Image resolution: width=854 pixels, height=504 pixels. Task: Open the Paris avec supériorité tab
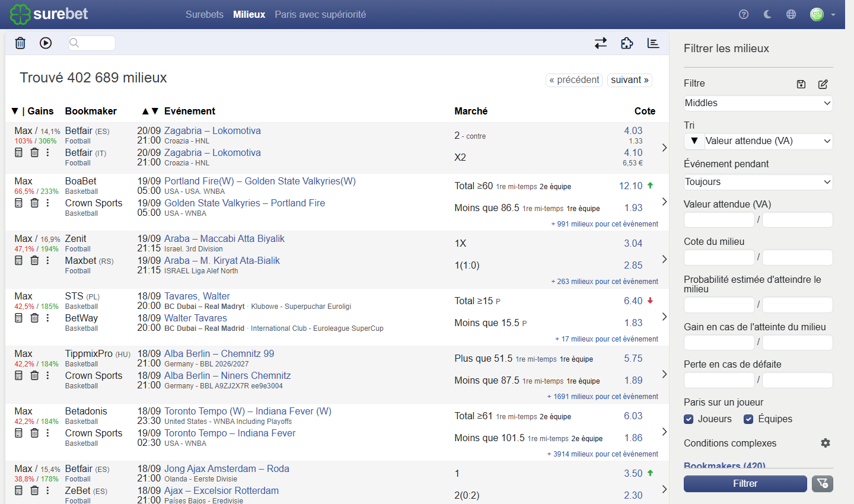[x=320, y=14]
